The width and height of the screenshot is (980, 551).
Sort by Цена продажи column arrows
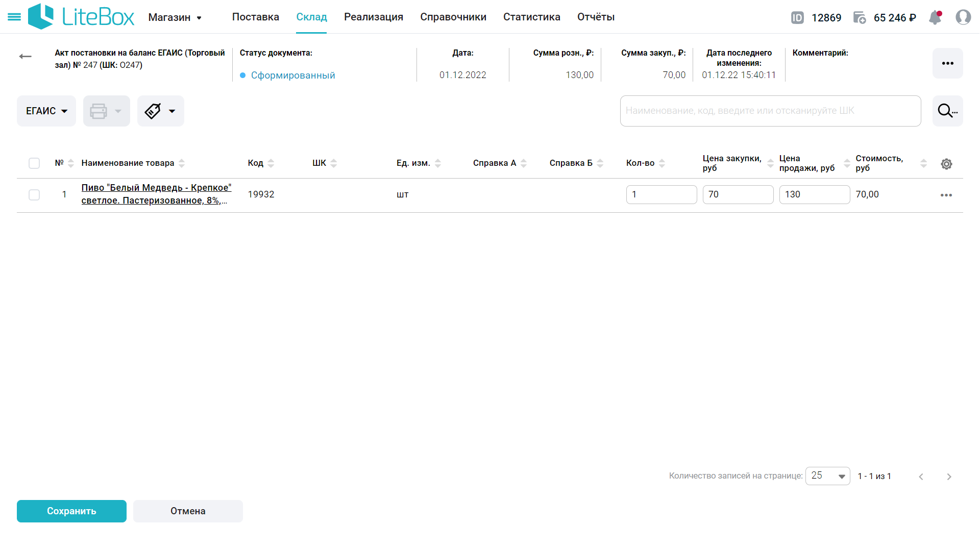point(847,163)
